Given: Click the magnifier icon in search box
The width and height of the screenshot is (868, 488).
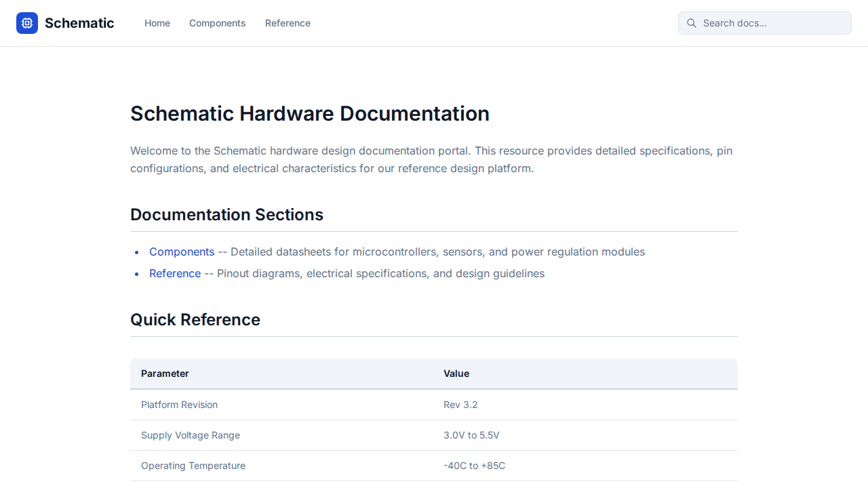Looking at the screenshot, I should click(692, 23).
